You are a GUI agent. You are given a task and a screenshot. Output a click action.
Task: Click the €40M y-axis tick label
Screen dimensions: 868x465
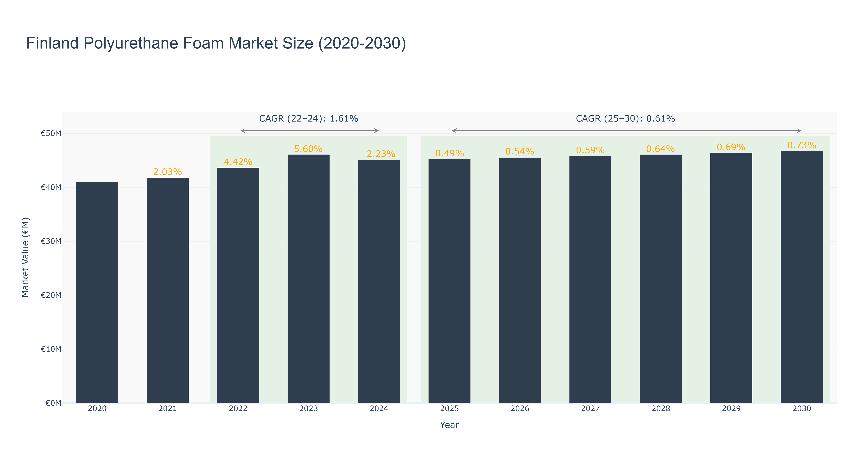pyautogui.click(x=51, y=187)
